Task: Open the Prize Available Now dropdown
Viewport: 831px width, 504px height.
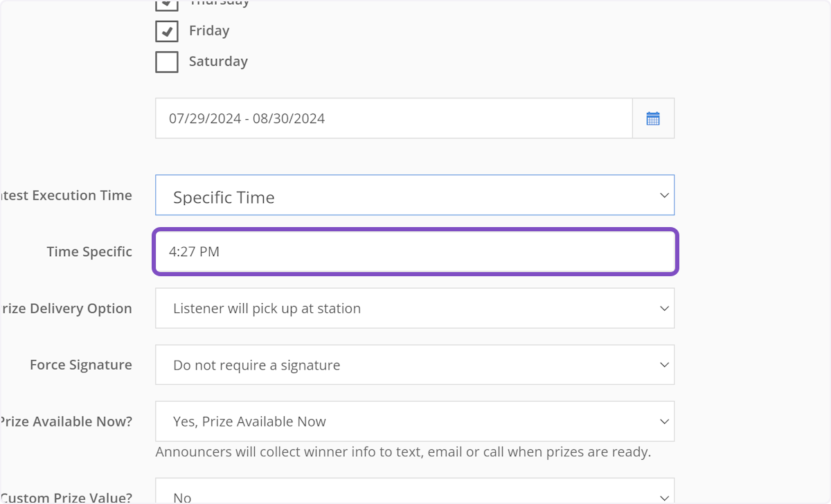Action: (x=415, y=421)
